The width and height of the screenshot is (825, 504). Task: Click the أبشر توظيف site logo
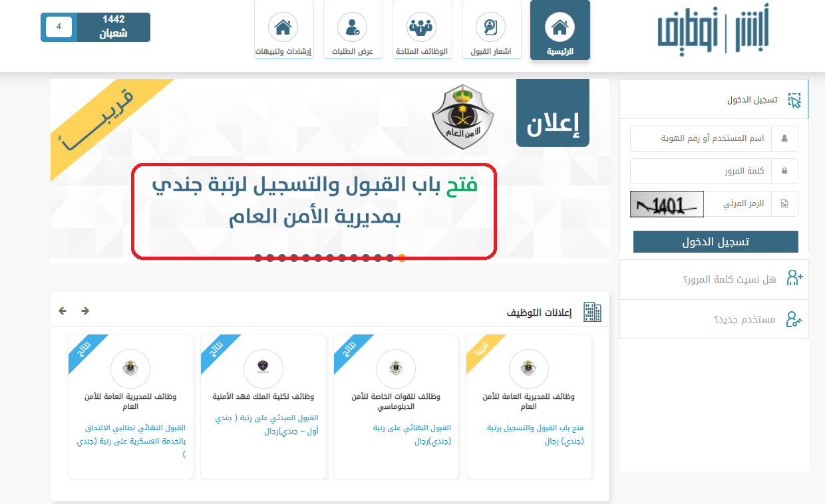713,29
